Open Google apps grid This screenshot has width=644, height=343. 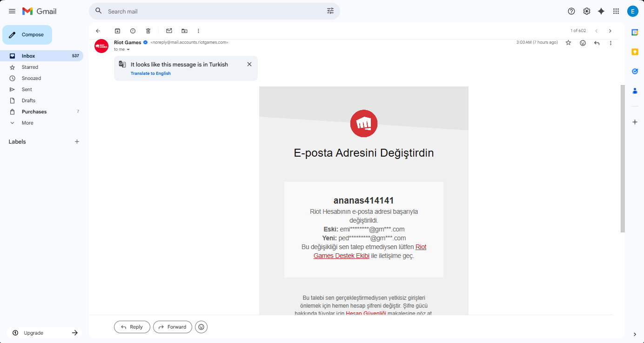616,11
